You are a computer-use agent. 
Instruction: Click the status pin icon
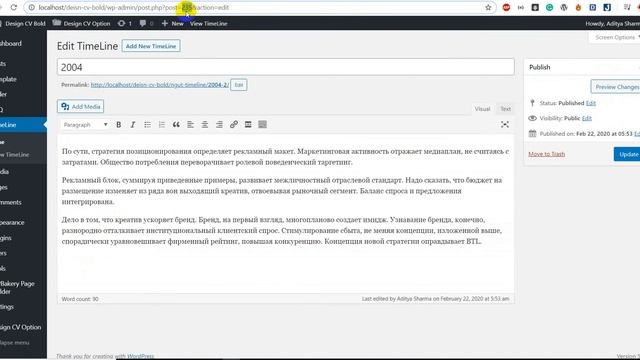[532, 103]
